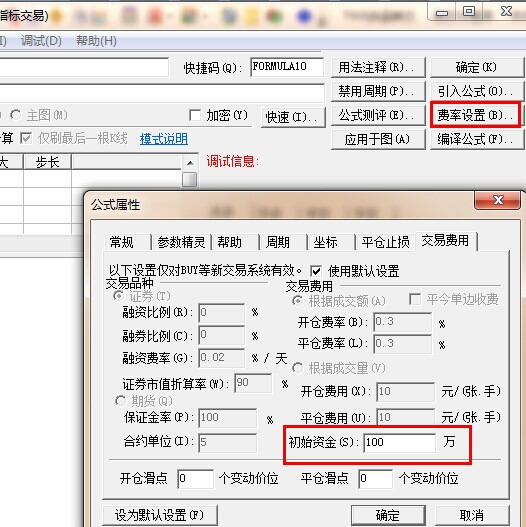Click the 取消 button
This screenshot has width=526, height=527.
point(472,515)
